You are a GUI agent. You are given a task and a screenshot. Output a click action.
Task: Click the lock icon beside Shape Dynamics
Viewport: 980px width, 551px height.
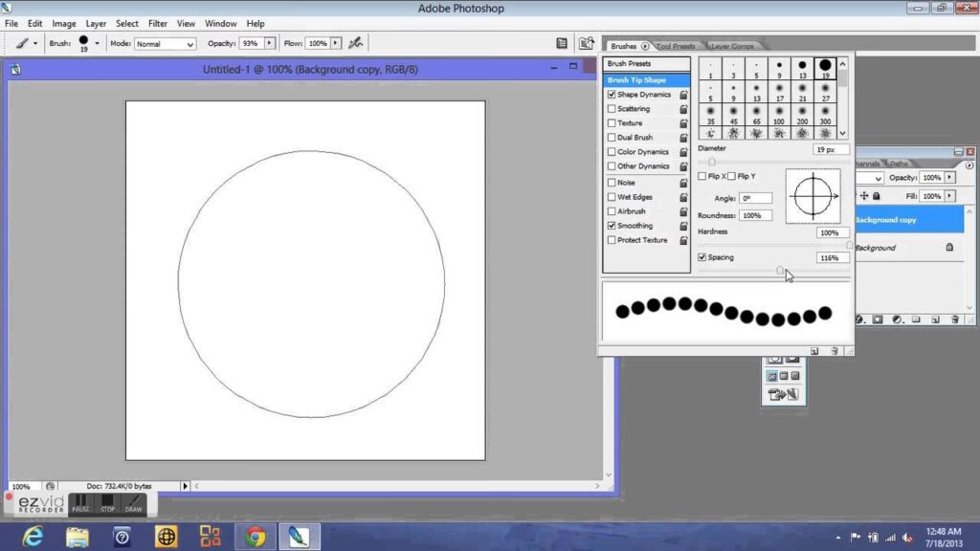(x=683, y=95)
